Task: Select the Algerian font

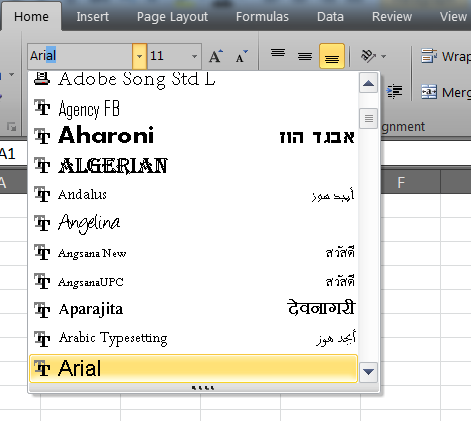Action: [193, 165]
